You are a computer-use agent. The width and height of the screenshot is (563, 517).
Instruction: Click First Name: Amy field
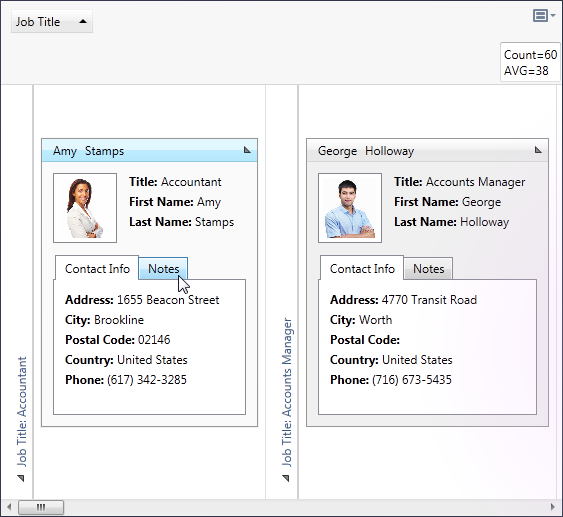[175, 202]
